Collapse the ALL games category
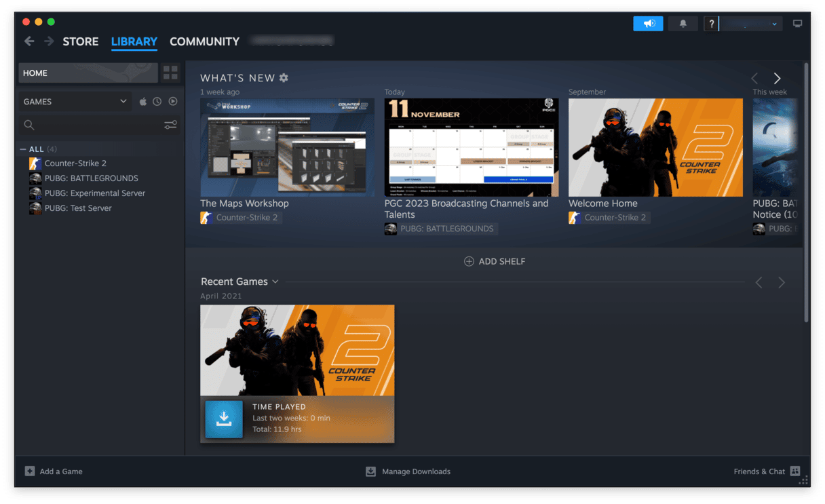The height and width of the screenshot is (504, 825). 24,149
